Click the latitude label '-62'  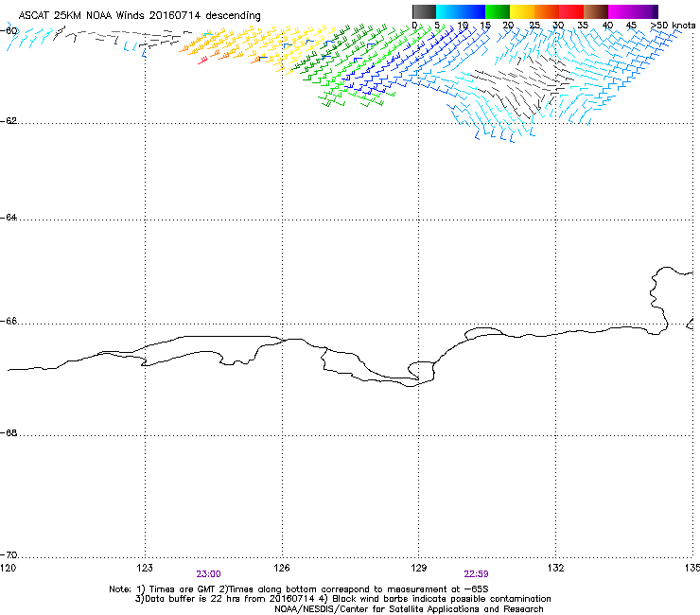click(9, 121)
